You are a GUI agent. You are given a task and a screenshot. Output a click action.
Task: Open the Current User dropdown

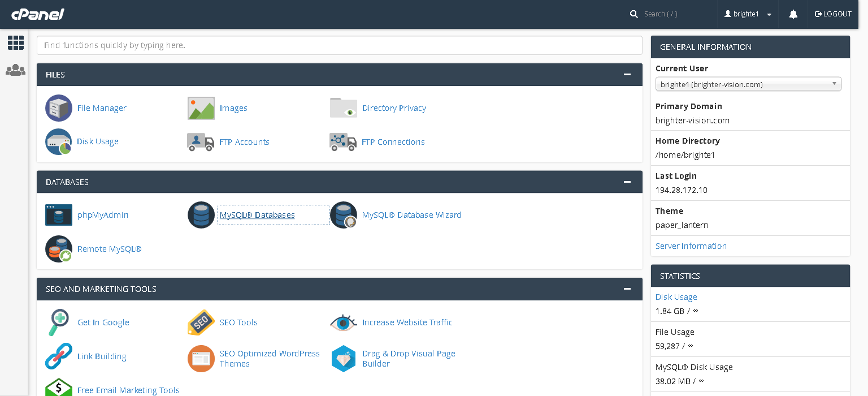coord(748,84)
